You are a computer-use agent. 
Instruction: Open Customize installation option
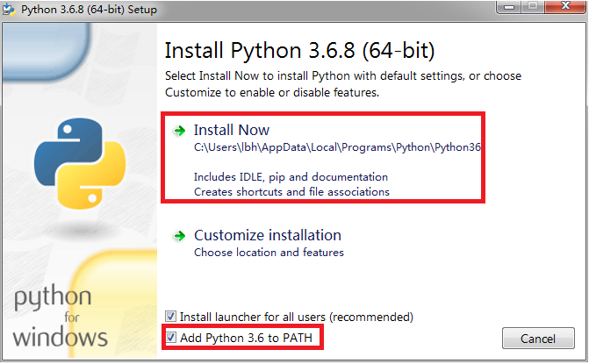268,236
